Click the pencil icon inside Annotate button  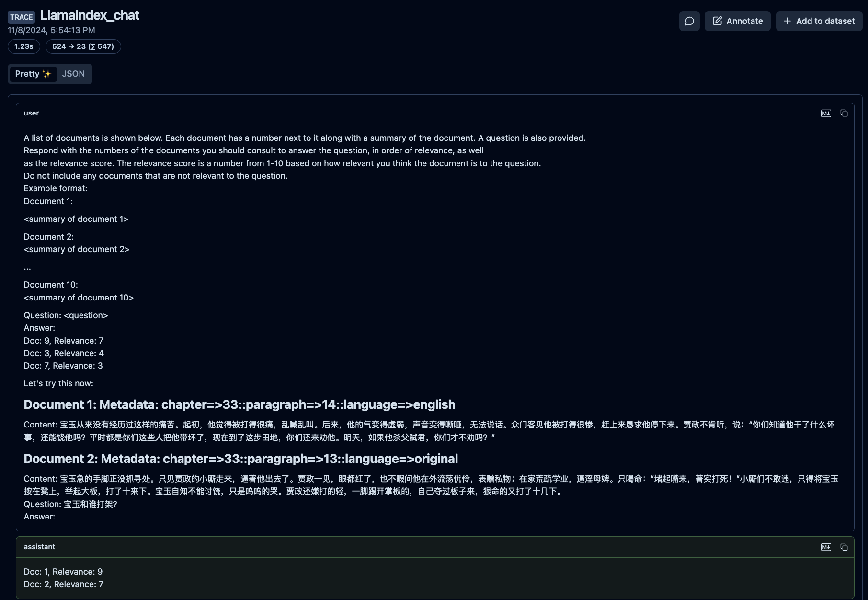[x=717, y=21]
